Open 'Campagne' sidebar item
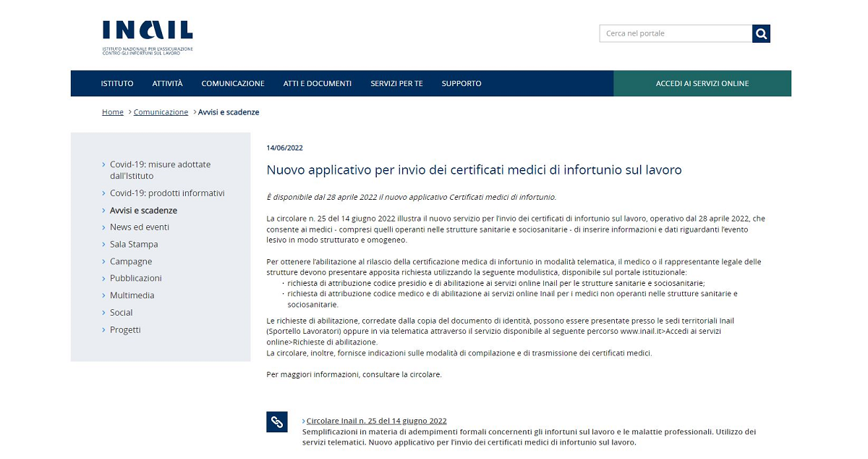The image size is (868, 459). [x=131, y=261]
